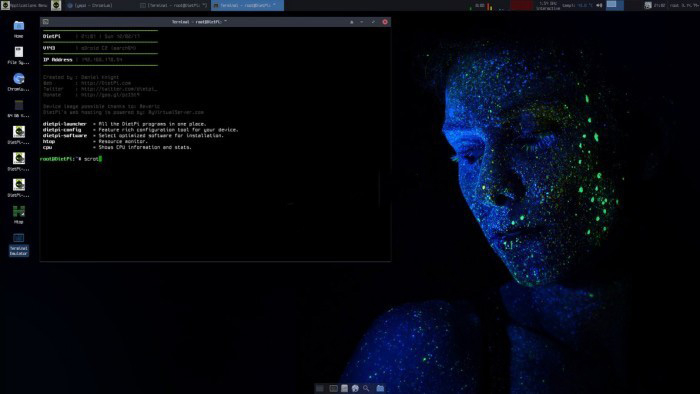Click the DietPi launcher icon beside Applications Menu

(56, 5)
